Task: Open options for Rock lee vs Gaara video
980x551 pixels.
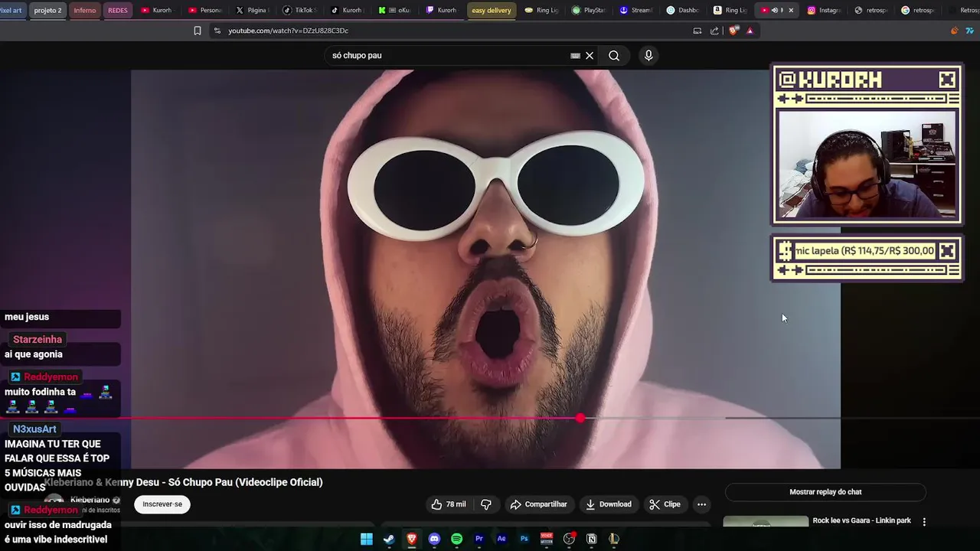Action: coord(924,521)
